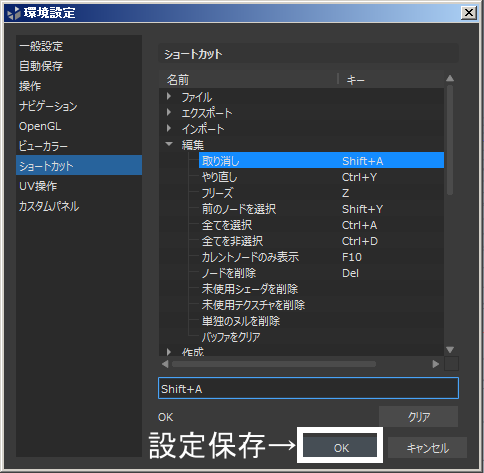This screenshot has height=473, width=484.
Task: Clear the shortcut with クリア button
Action: coord(418,416)
